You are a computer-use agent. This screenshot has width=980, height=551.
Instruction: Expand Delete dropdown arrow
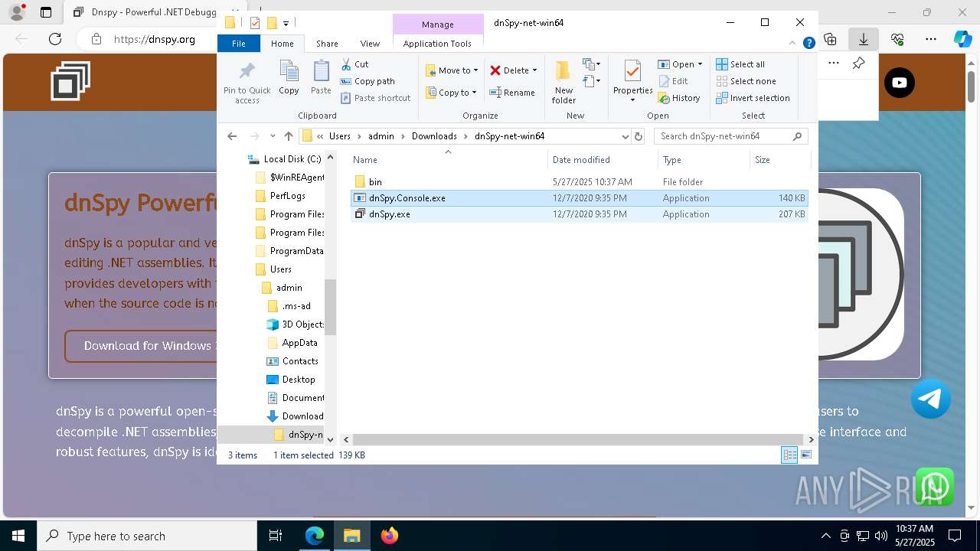click(x=534, y=70)
